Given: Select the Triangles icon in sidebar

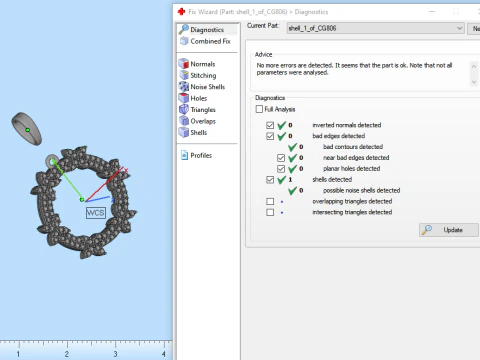Looking at the screenshot, I should click(184, 109).
